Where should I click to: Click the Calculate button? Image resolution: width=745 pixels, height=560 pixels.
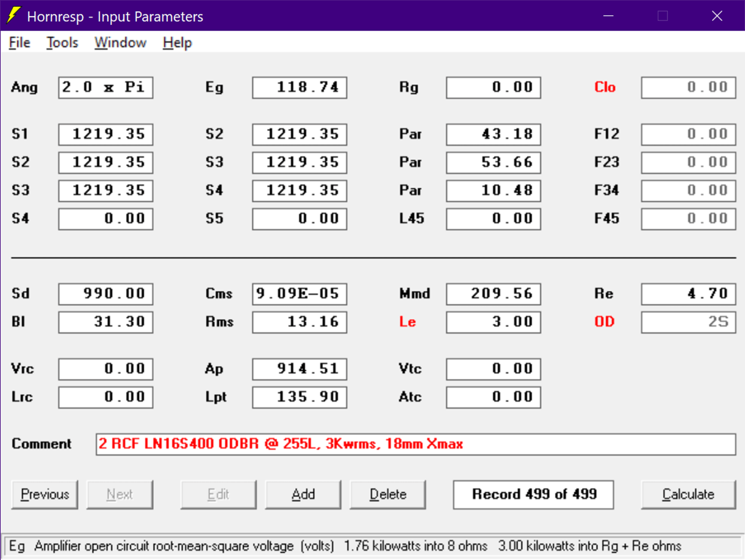click(688, 495)
